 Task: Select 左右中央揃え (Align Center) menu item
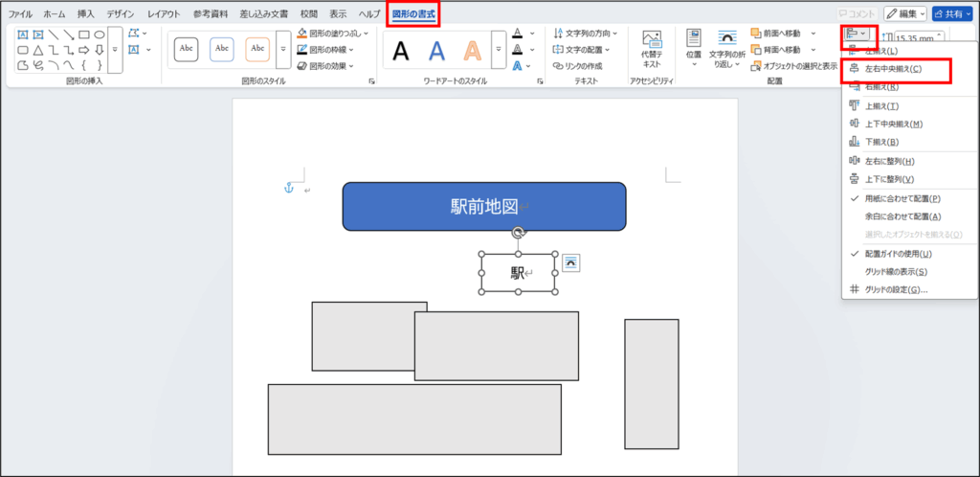click(894, 69)
